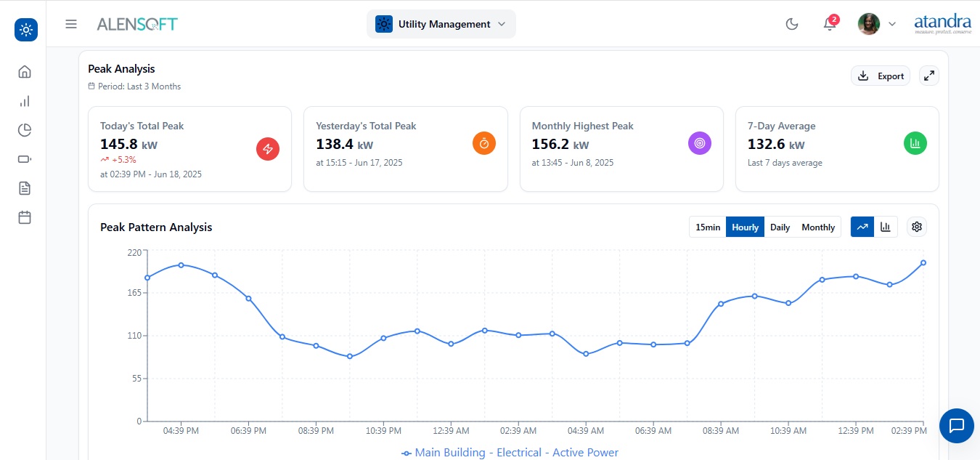
Task: Select the battery icon in sidebar
Action: point(25,159)
